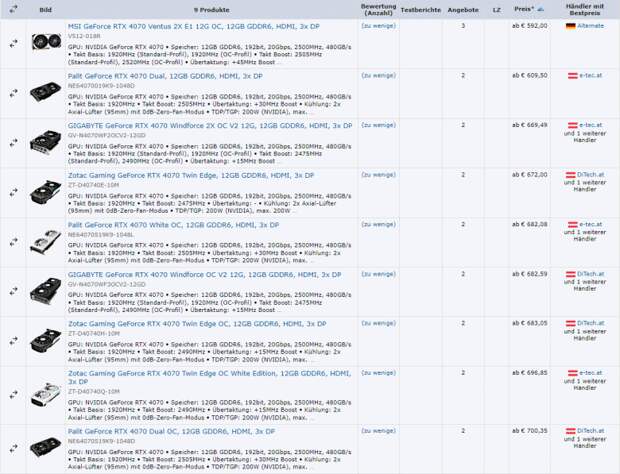Open MSI GeForce RTX 4070 Ventus product image
620x474 pixels.
46,42
